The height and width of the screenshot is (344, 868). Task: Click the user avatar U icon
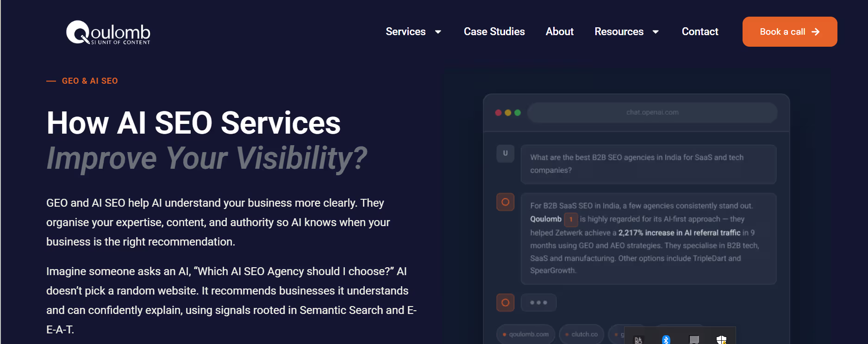pos(506,154)
